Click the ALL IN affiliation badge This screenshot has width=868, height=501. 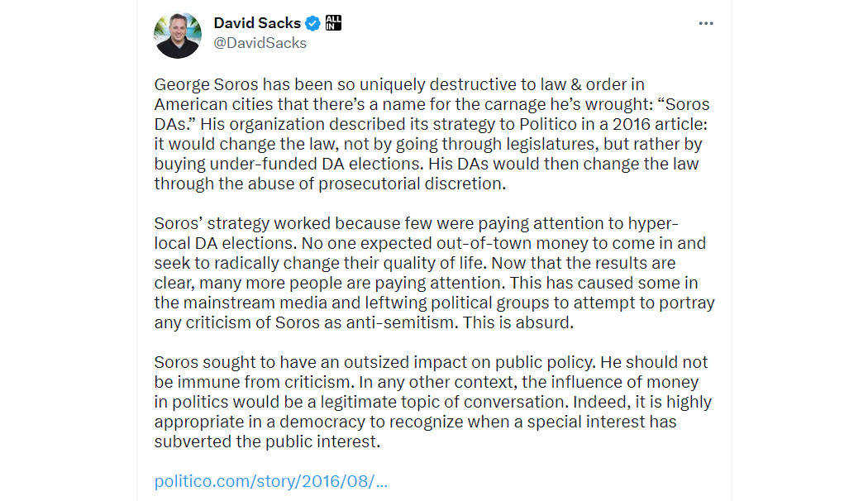(x=333, y=23)
